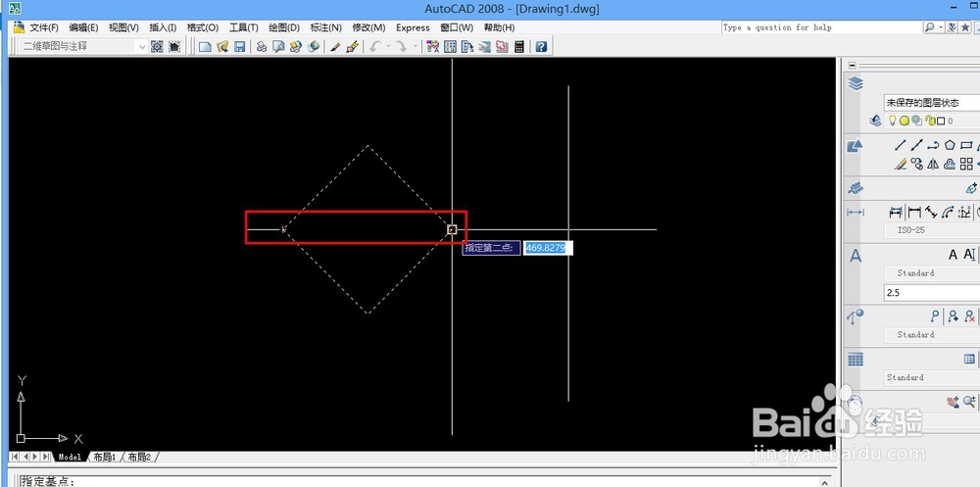Click the New drawing icon
This screenshot has width=980, height=487.
[x=205, y=46]
